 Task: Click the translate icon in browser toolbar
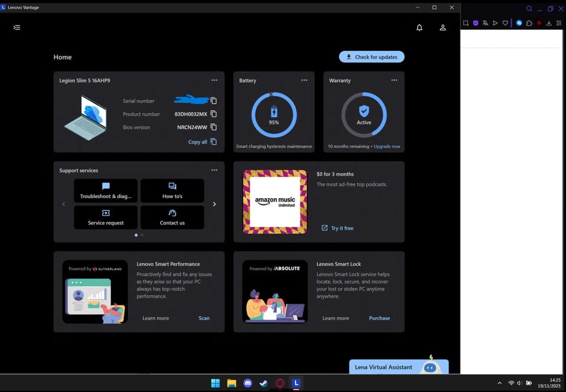click(x=485, y=23)
